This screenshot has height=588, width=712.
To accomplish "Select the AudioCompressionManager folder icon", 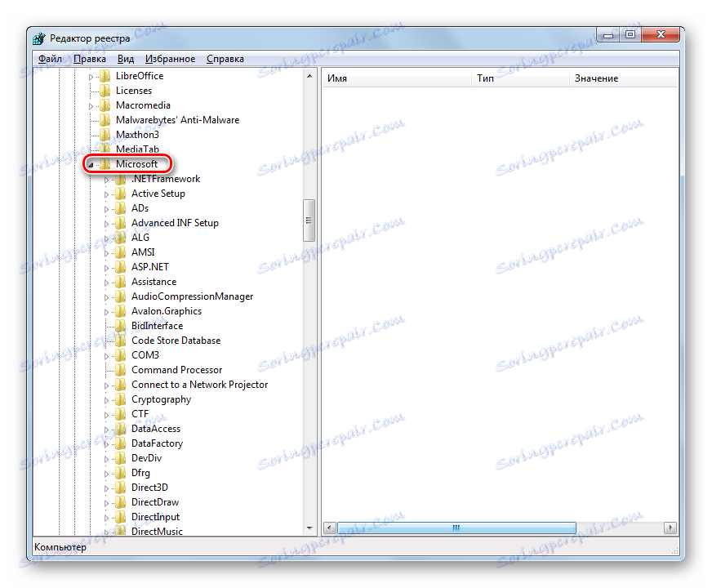I will tap(120, 296).
